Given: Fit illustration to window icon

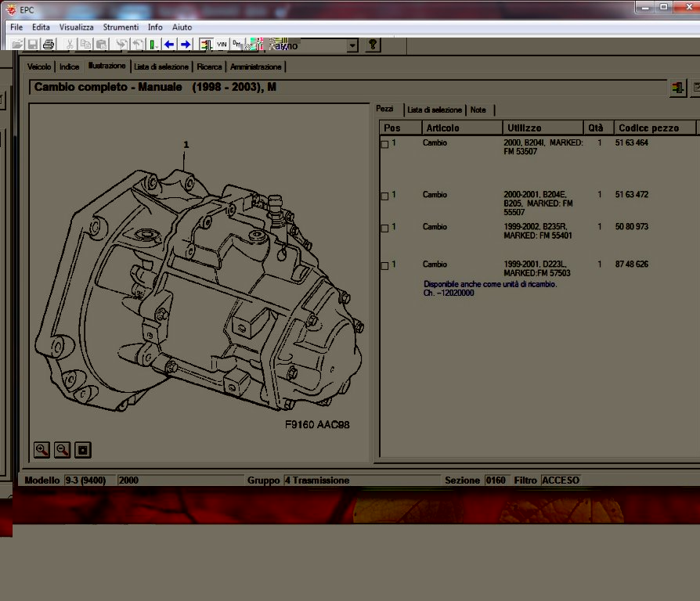Looking at the screenshot, I should click(x=83, y=450).
